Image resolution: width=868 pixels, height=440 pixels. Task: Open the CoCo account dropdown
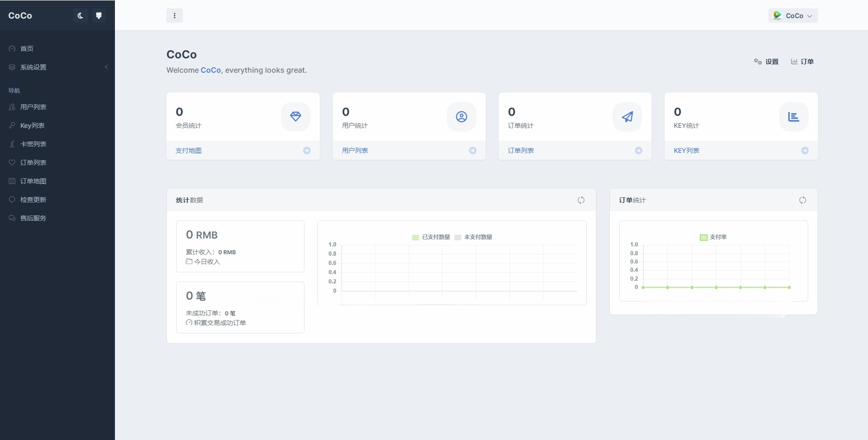point(792,15)
